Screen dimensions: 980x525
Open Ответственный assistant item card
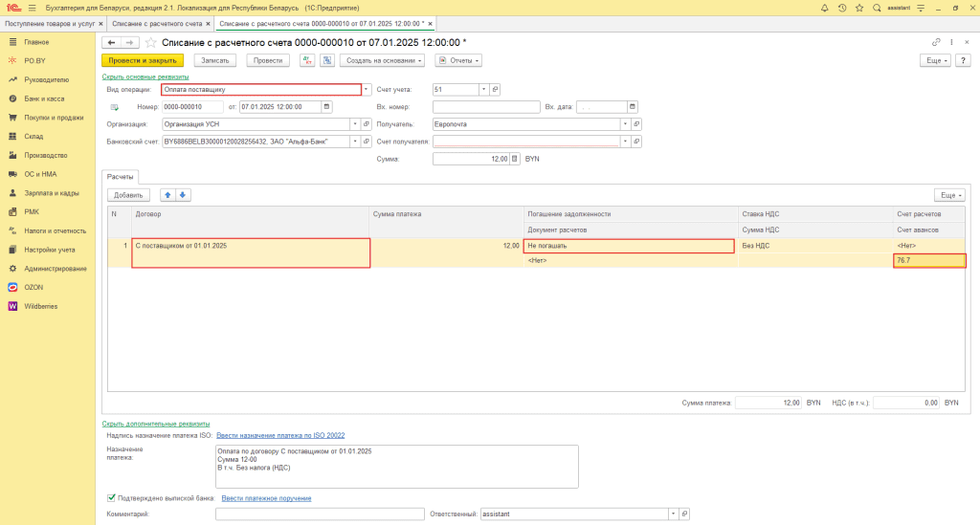click(684, 514)
